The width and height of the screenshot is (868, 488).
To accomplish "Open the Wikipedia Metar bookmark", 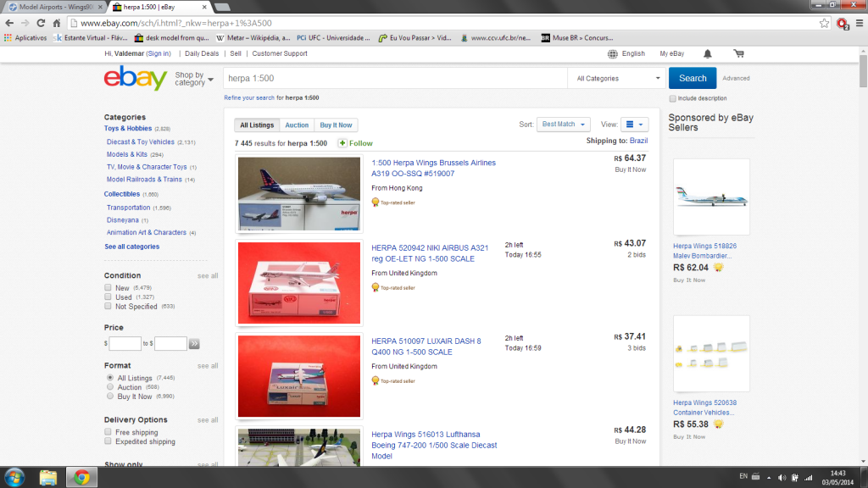I will pos(253,38).
